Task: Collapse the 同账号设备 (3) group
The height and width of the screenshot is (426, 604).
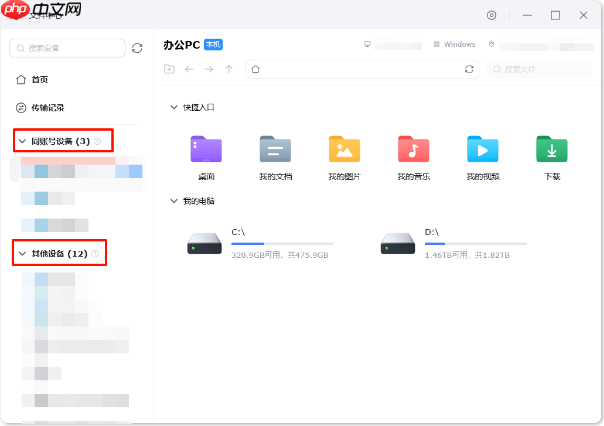Action: 22,141
